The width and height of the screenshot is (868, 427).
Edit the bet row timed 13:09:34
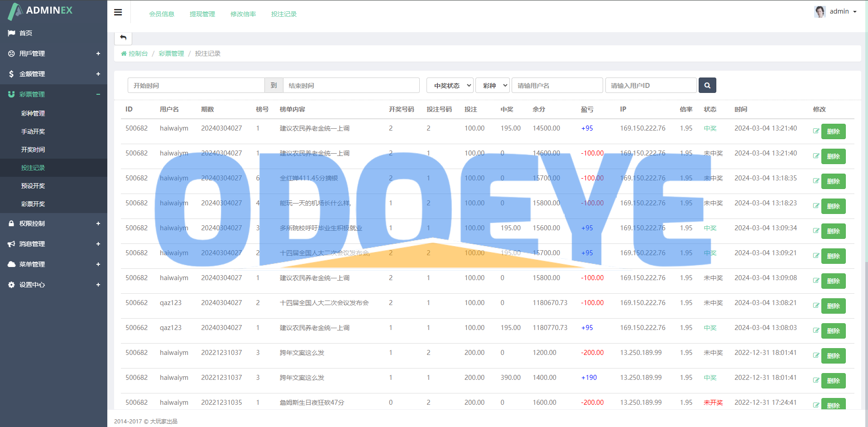tap(816, 231)
